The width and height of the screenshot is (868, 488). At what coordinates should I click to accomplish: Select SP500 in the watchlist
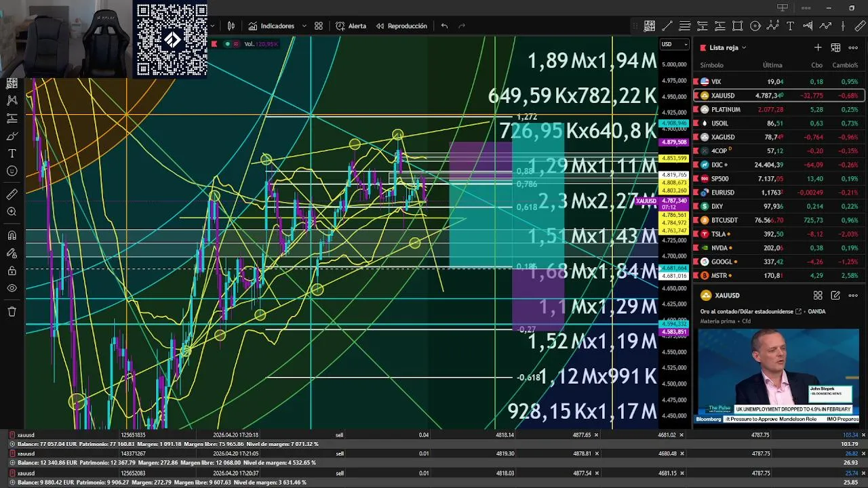tap(778, 179)
